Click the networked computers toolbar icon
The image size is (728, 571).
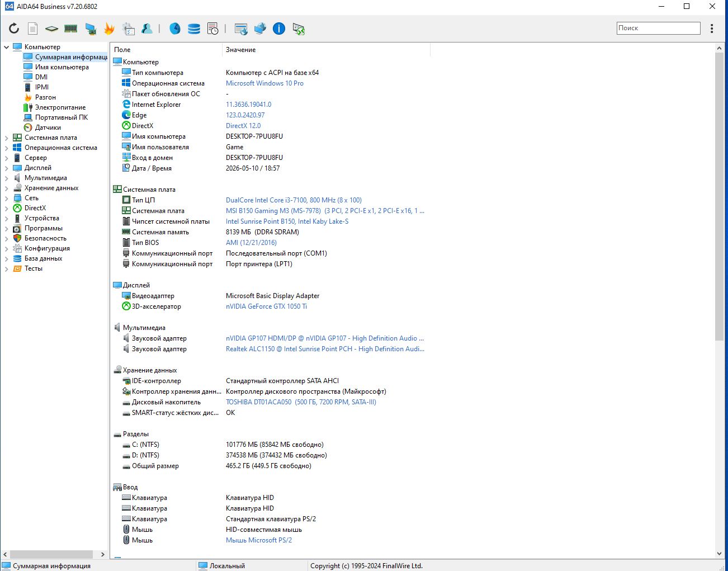(260, 29)
